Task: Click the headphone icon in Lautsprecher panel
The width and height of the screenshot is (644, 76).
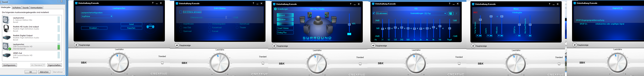Action: pos(150,26)
